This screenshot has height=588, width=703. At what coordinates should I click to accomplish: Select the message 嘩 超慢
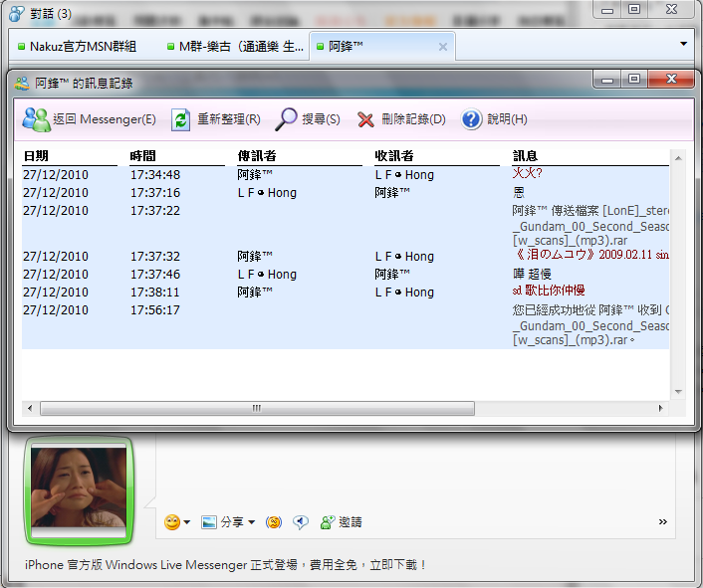pyautogui.click(x=532, y=274)
